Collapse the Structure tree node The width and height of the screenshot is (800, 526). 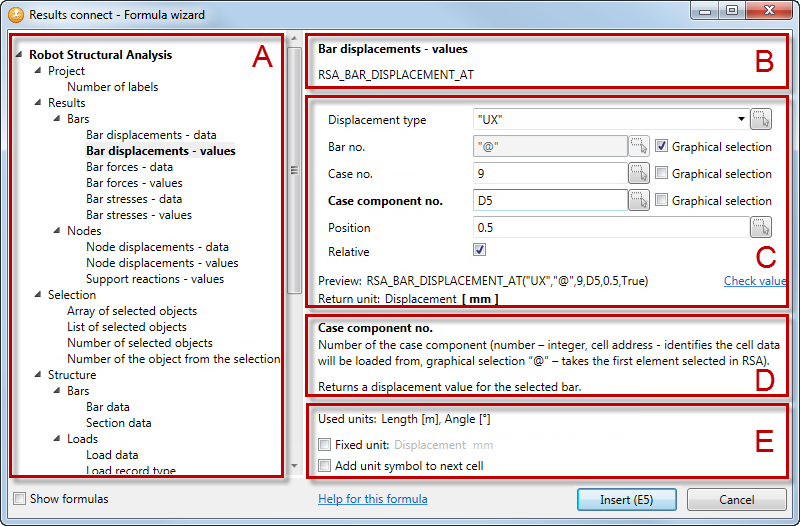click(x=38, y=374)
